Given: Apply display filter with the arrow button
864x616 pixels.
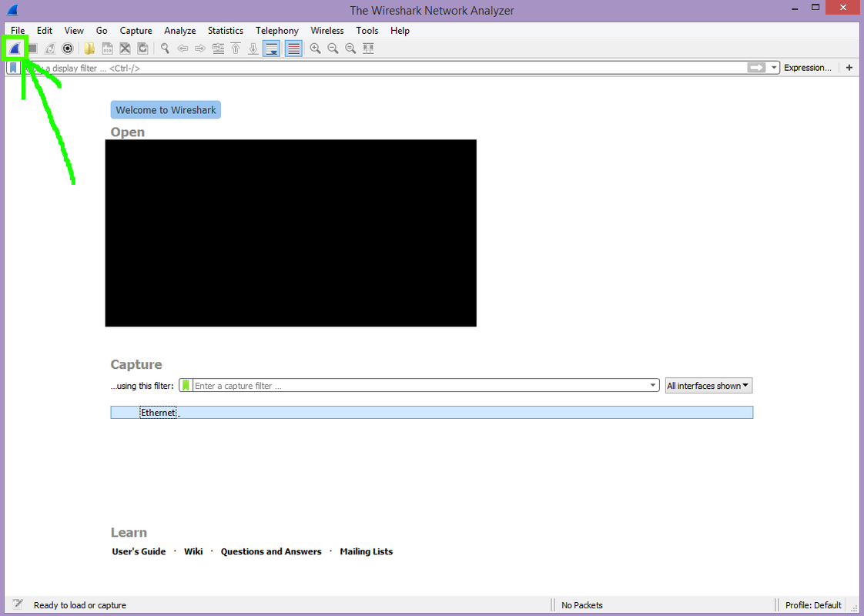Looking at the screenshot, I should 756,67.
